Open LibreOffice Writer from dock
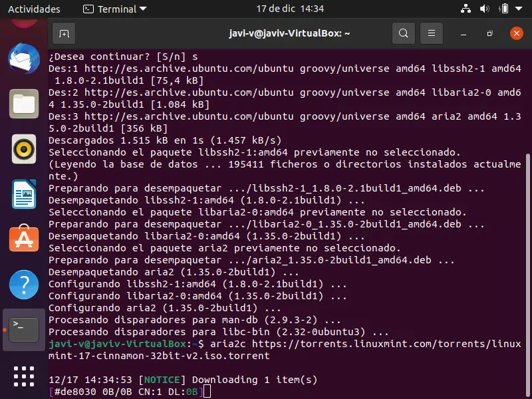Viewport: 532px width, 399px height. [24, 194]
